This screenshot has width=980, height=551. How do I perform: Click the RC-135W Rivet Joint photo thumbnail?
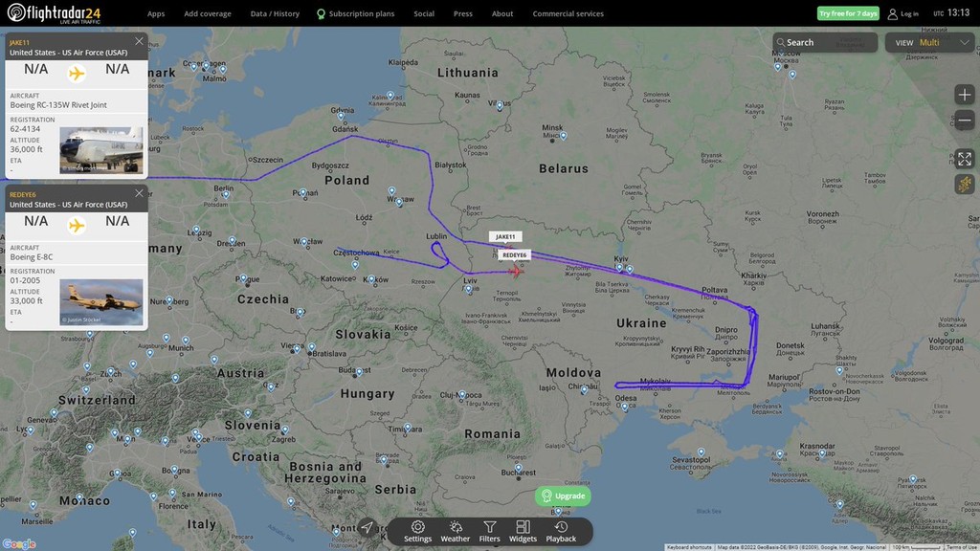click(x=101, y=150)
